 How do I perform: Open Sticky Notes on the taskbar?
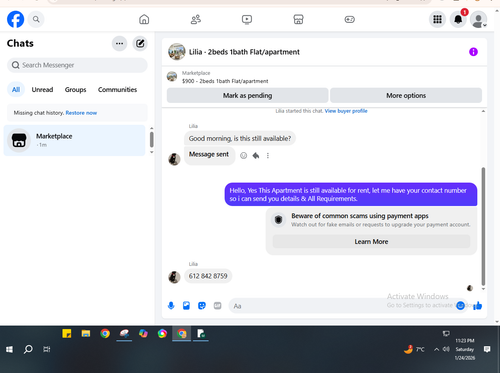point(67,333)
